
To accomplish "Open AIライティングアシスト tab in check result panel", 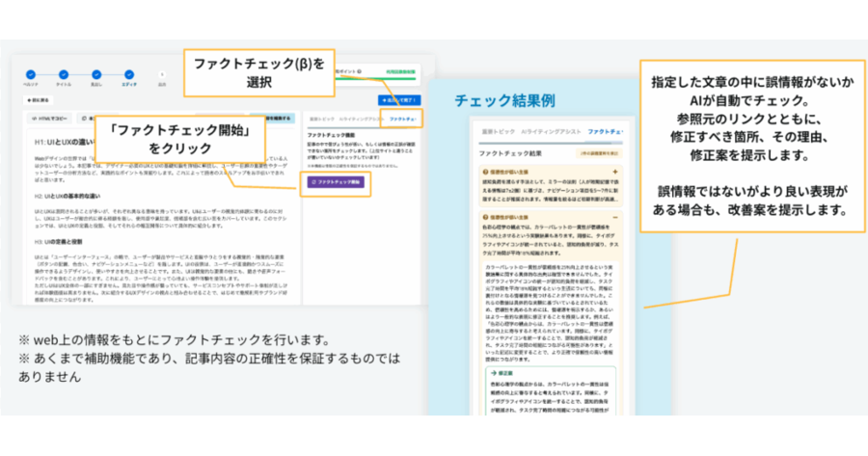I will tap(551, 132).
